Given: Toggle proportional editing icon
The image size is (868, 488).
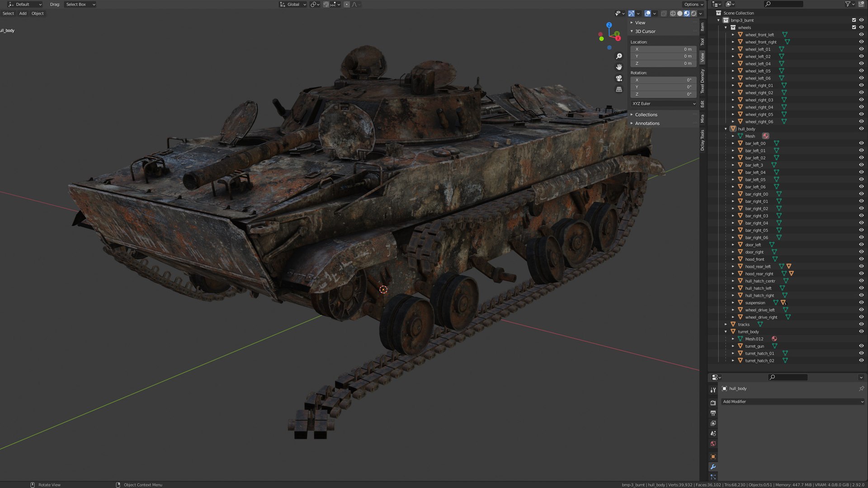Looking at the screenshot, I should tap(347, 5).
